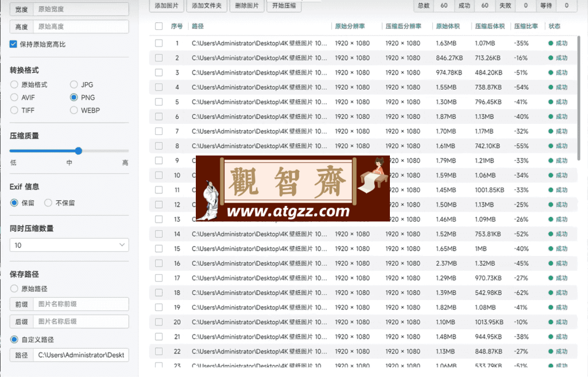Focus the 宽度 input field
This screenshot has height=377, width=588.
(81, 9)
